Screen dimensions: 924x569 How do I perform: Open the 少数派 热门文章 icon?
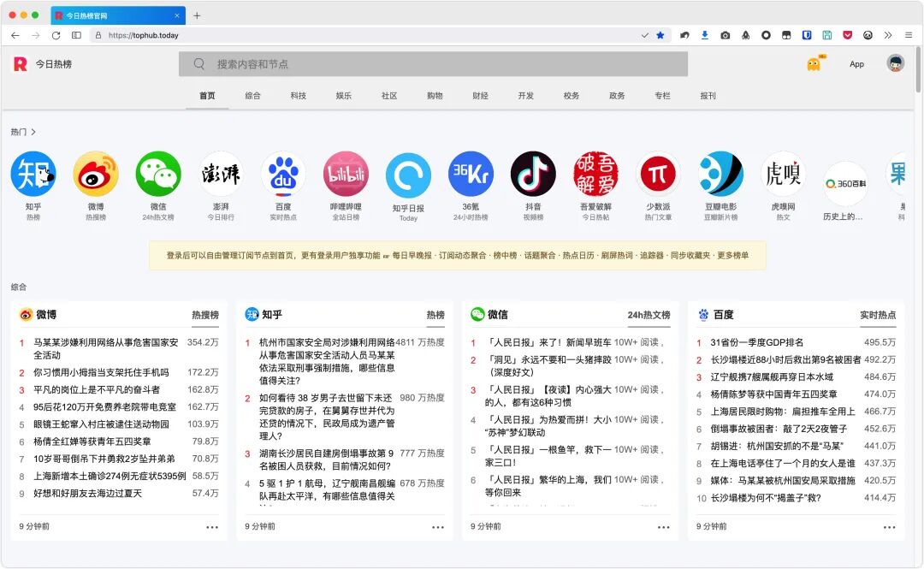(x=658, y=174)
